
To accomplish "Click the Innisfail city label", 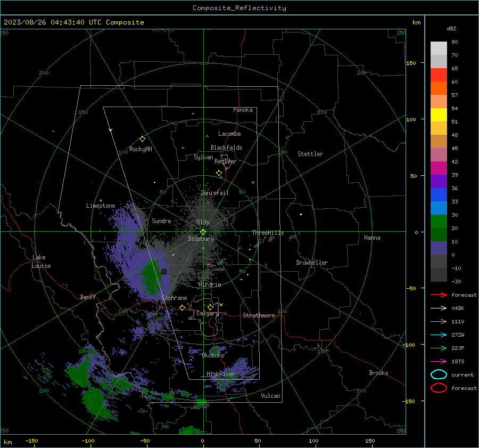I will 214,193.
